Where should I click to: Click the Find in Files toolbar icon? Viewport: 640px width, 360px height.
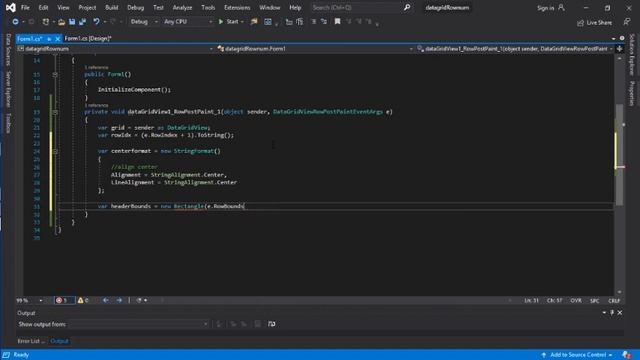coord(254,22)
